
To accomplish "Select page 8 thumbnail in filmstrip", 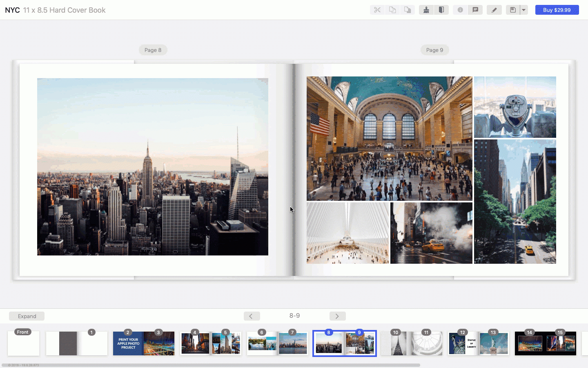I will 329,343.
